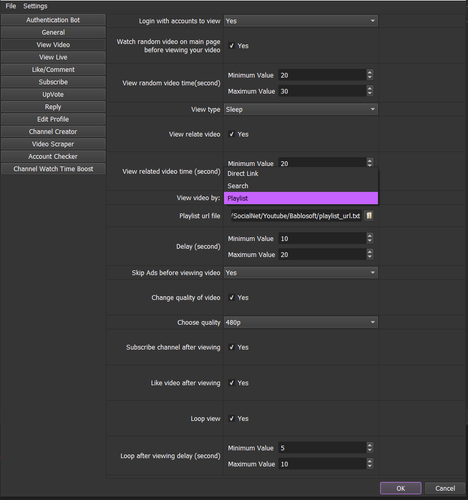Toggle Watch random video on main page checkbox

[232, 46]
